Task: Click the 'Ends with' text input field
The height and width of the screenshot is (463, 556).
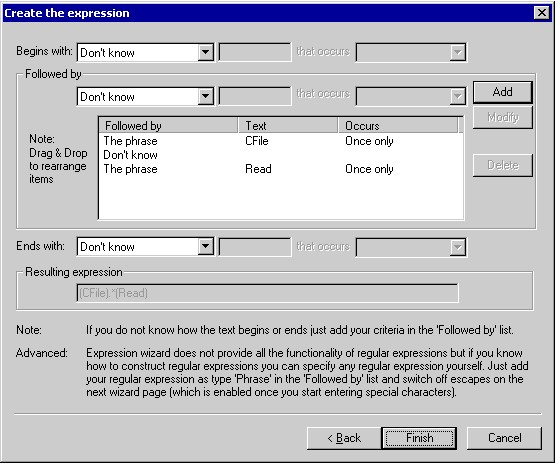Action: [255, 246]
